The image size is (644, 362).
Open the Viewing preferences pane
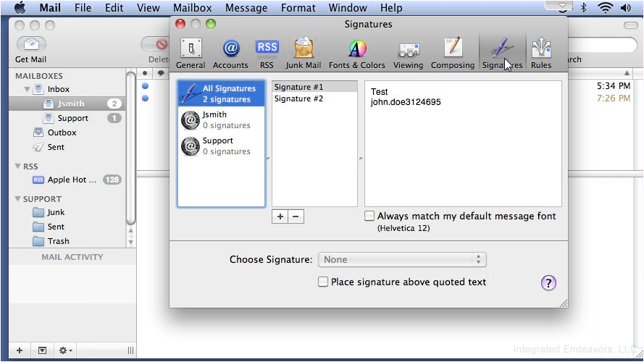point(408,54)
